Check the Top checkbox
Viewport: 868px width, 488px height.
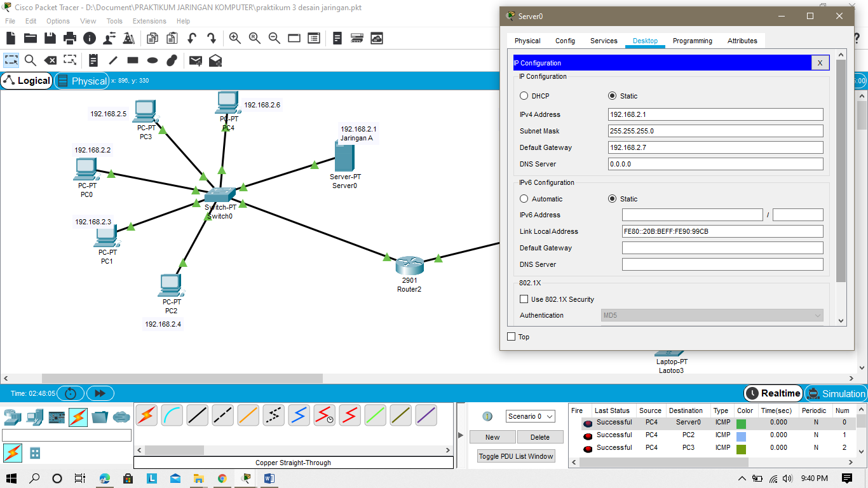coord(511,336)
